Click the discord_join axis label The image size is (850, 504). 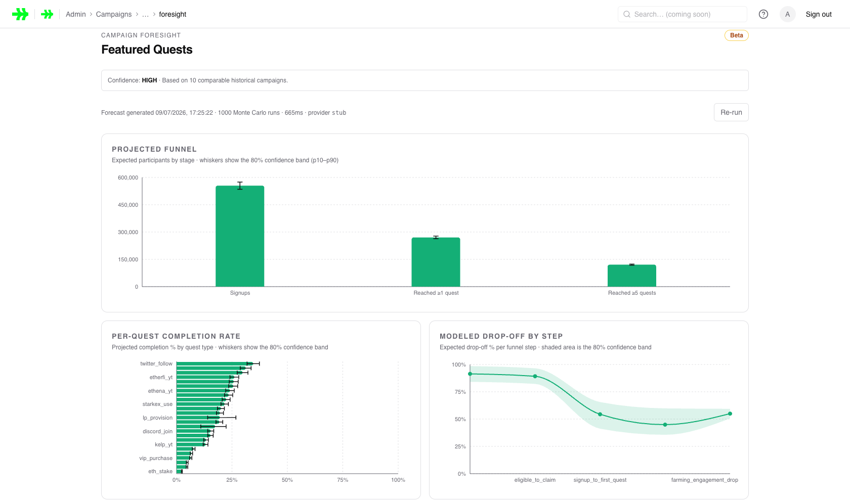tap(157, 431)
